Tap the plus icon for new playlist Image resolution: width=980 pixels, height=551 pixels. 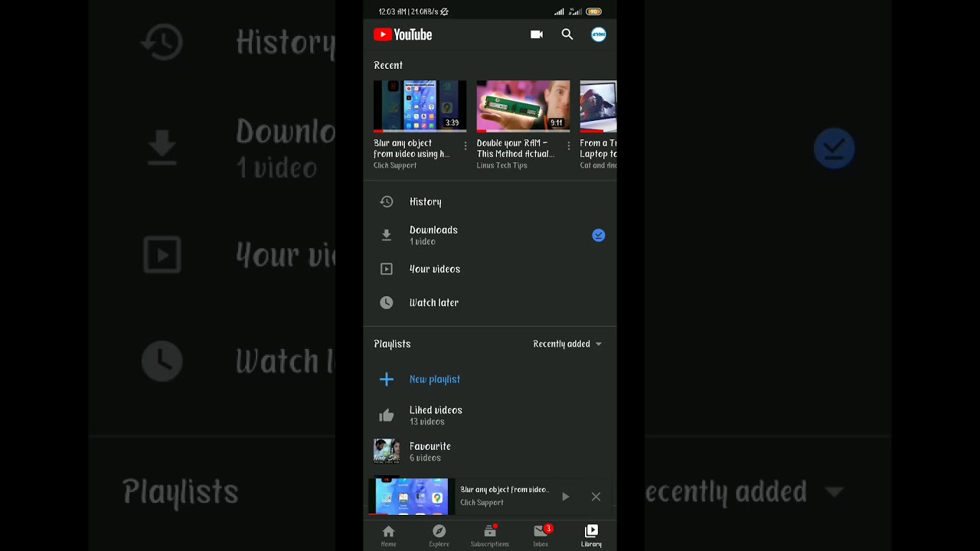pos(387,380)
